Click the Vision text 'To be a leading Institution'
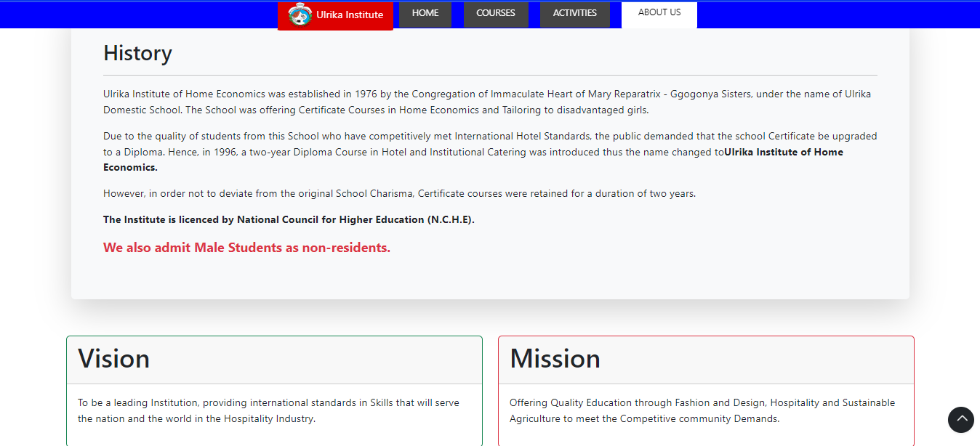 [x=268, y=410]
